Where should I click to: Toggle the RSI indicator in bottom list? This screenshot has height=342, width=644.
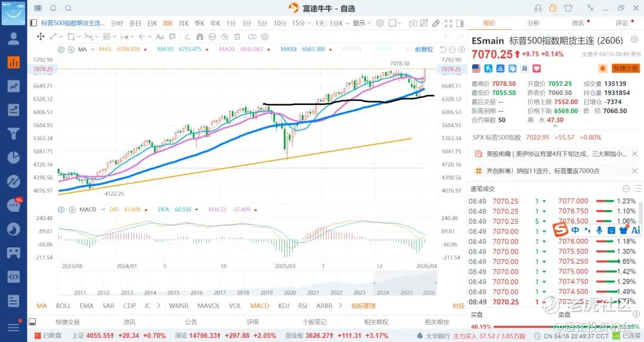tap(303, 306)
